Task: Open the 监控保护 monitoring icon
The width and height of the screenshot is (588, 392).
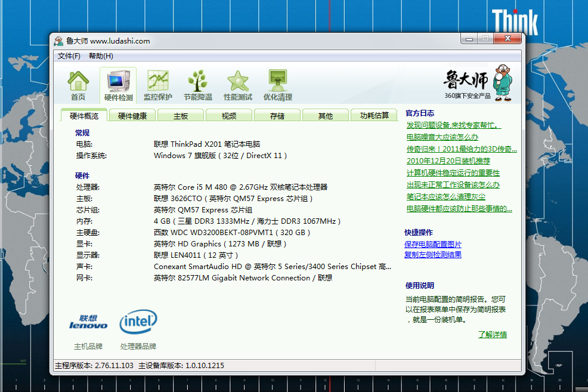Action: click(158, 85)
